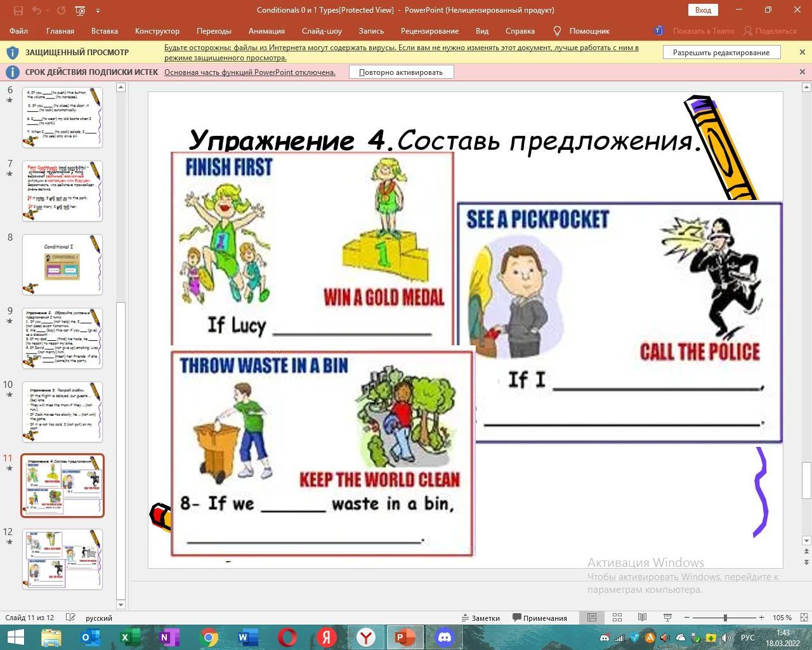Screen dimensions: 812x650
Task: Open Discord from the taskbar
Action: (x=445, y=637)
